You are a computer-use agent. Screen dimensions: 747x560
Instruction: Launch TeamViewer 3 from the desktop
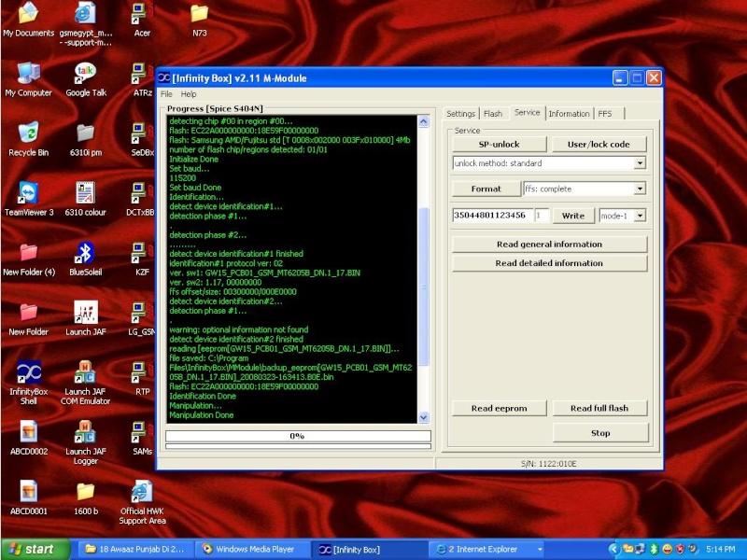click(x=28, y=199)
